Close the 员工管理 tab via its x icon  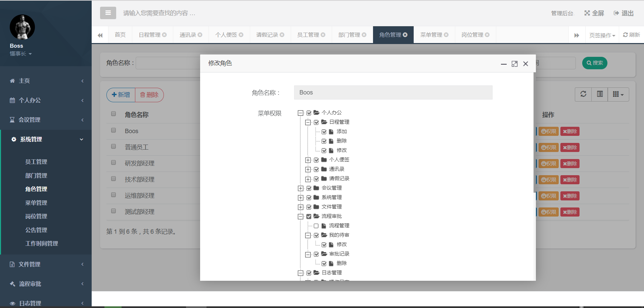tap(323, 35)
